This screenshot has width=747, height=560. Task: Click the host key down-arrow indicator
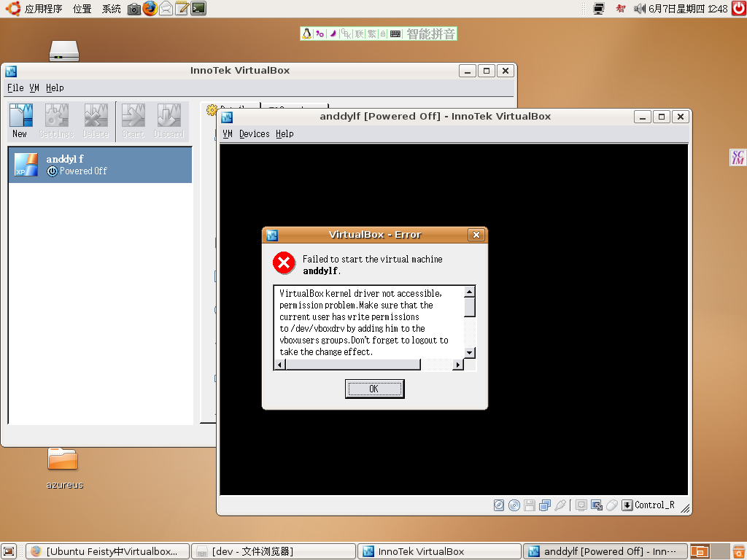tap(627, 505)
